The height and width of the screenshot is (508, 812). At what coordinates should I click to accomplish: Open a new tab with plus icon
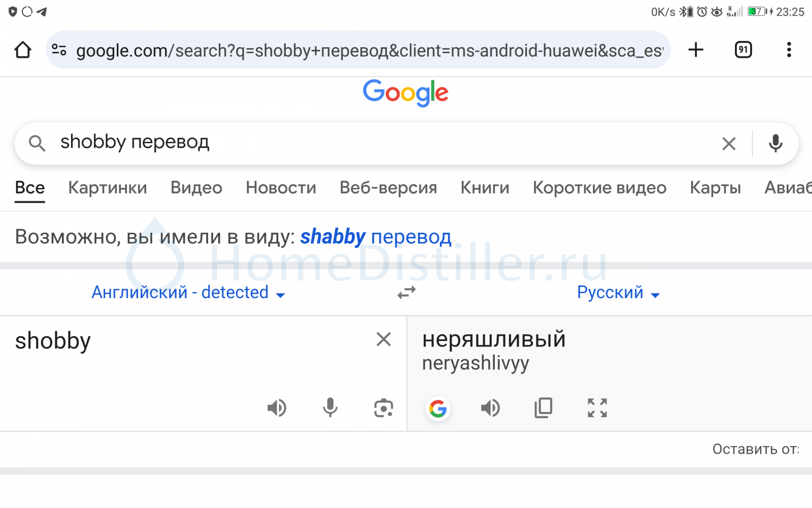click(696, 50)
